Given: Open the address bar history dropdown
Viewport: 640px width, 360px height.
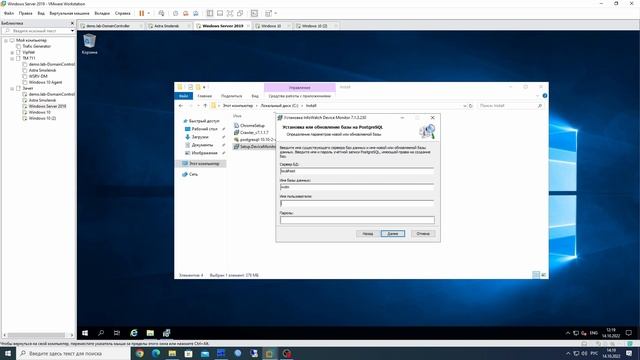Looking at the screenshot, I should coord(464,106).
